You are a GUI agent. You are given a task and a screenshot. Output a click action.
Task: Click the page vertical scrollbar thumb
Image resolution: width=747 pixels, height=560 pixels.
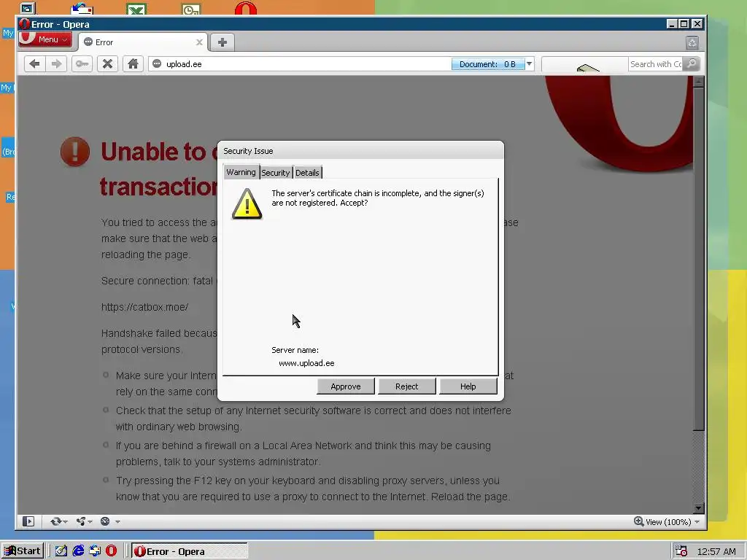(698, 259)
